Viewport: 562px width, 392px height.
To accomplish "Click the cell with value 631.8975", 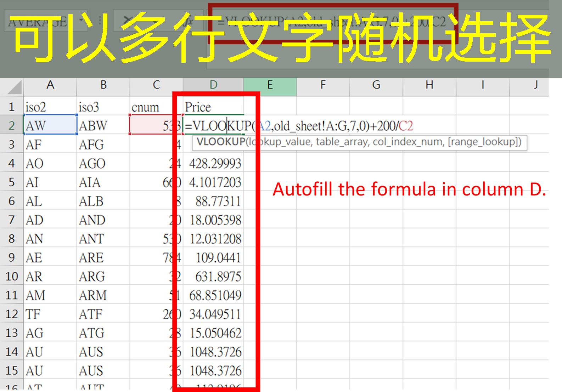I will coord(218,276).
